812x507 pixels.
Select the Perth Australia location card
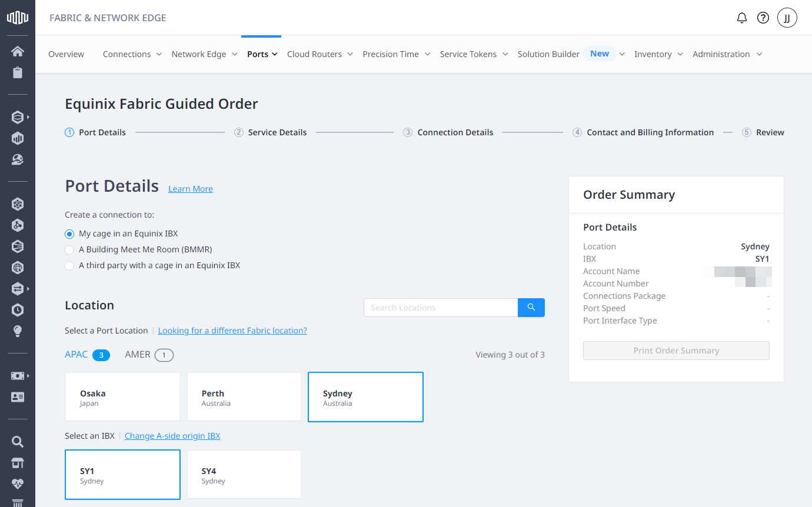coord(244,397)
